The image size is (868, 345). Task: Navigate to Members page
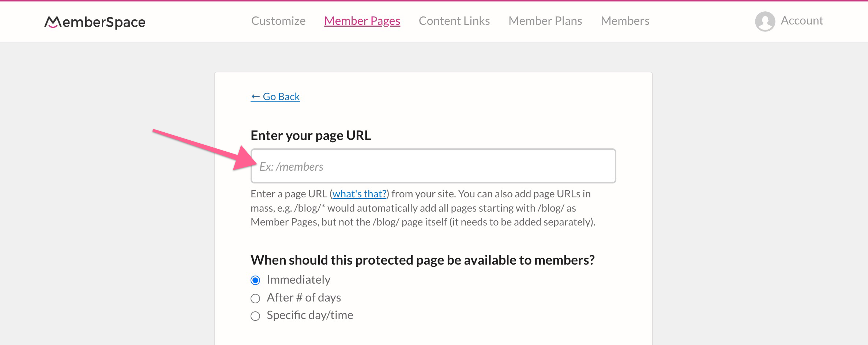pyautogui.click(x=625, y=21)
